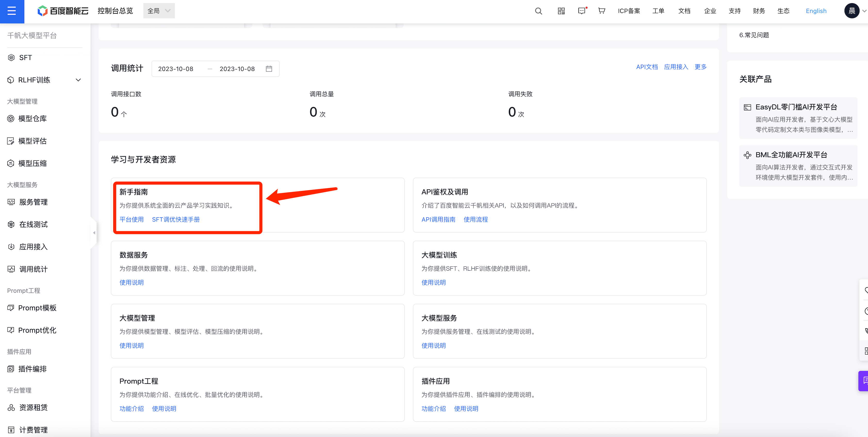Open 模型仓库 in the sidebar
Screen dimensions: 868x437
click(x=32, y=119)
